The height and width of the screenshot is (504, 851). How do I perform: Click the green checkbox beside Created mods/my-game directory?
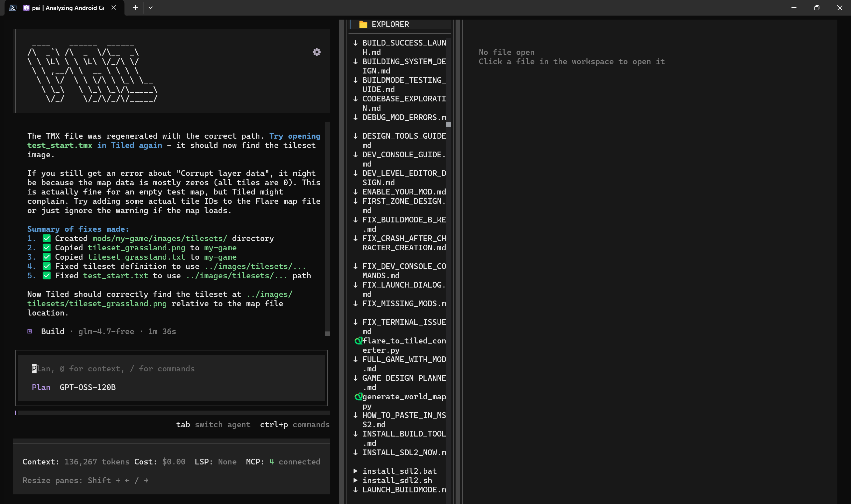tap(47, 238)
